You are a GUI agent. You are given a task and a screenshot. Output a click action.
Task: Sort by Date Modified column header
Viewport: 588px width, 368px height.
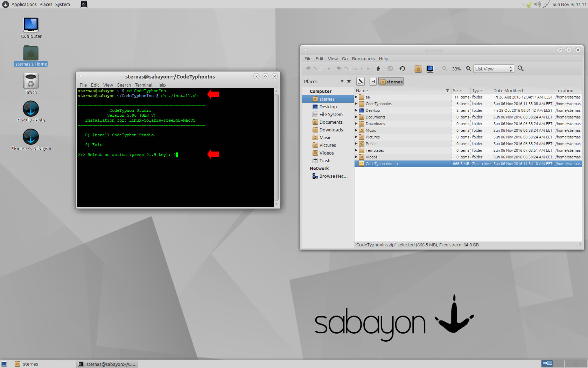click(x=523, y=90)
